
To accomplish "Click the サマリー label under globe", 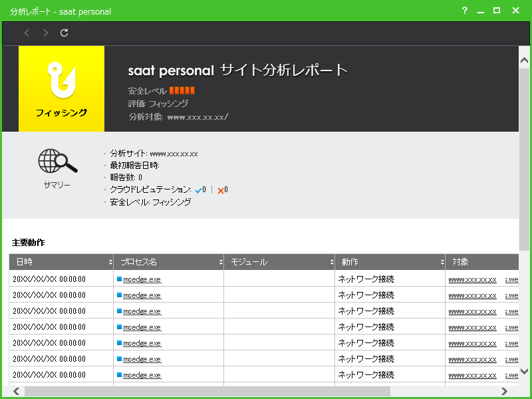I will click(57, 186).
